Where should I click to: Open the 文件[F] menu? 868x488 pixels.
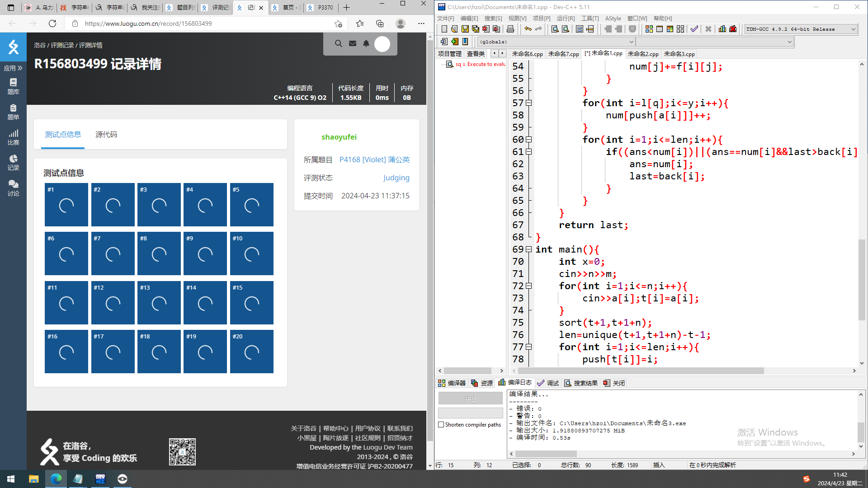[445, 19]
